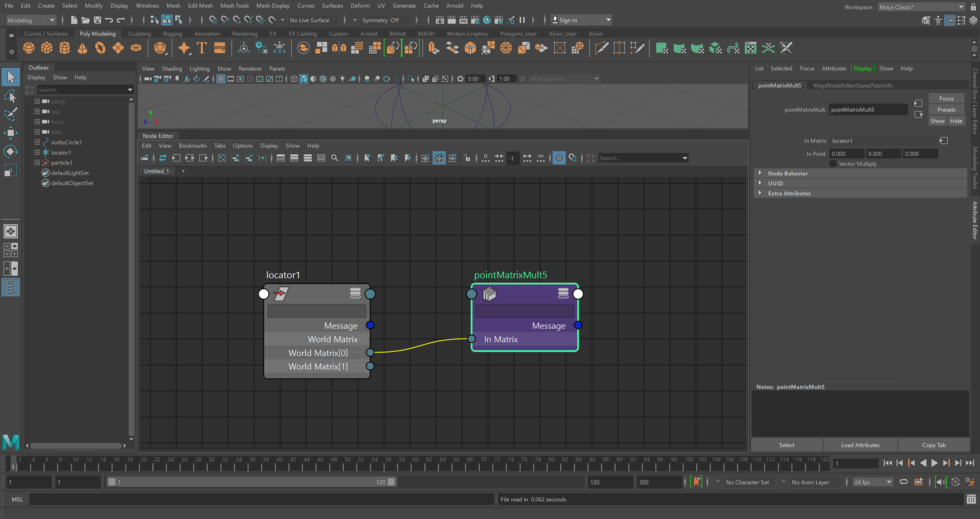Click the Load Attributes button
The height and width of the screenshot is (519, 980).
point(860,445)
